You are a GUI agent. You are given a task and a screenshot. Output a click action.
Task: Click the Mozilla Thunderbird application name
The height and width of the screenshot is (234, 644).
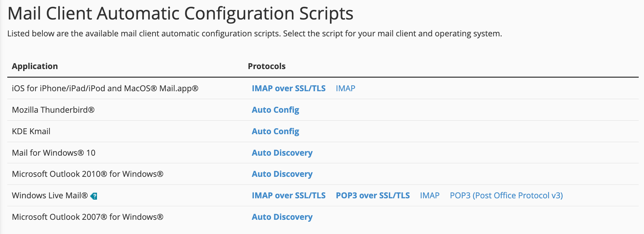coord(53,110)
